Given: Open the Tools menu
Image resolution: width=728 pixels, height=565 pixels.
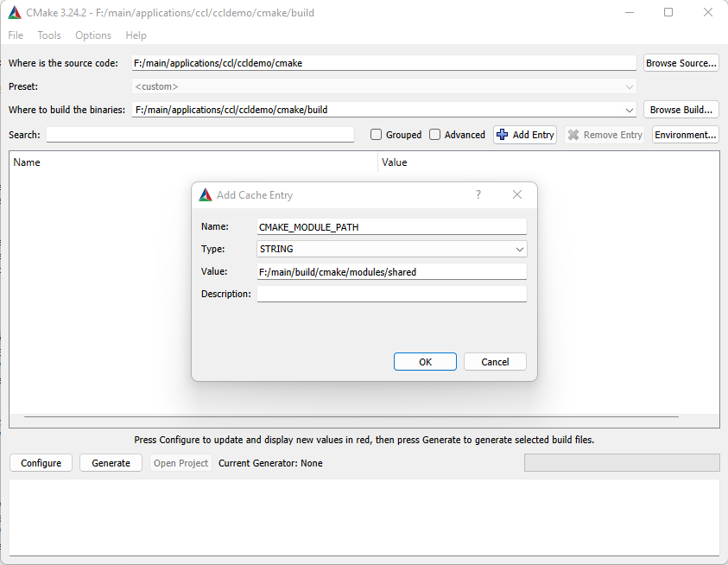Looking at the screenshot, I should coord(48,35).
